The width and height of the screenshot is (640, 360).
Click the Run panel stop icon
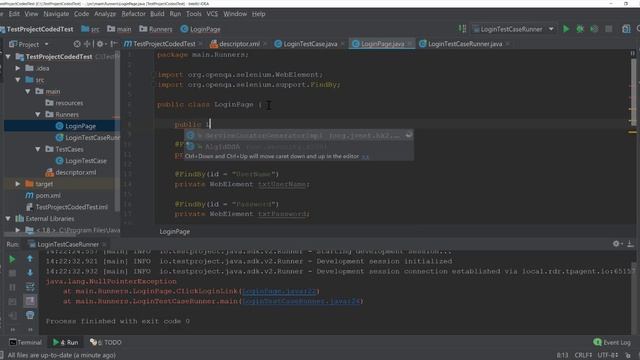coord(12,273)
